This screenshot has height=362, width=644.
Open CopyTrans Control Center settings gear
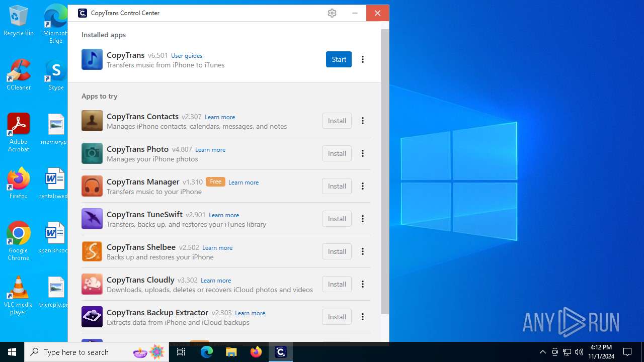332,13
